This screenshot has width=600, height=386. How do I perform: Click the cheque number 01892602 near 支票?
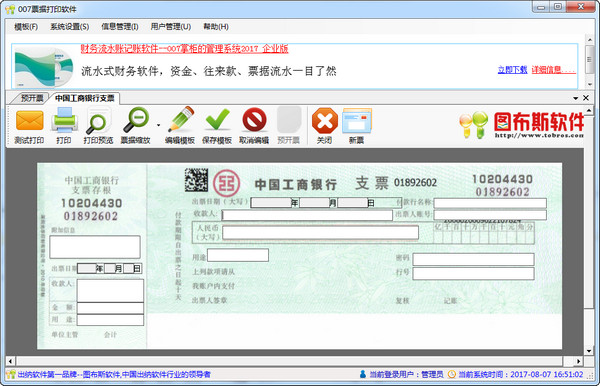pos(416,183)
